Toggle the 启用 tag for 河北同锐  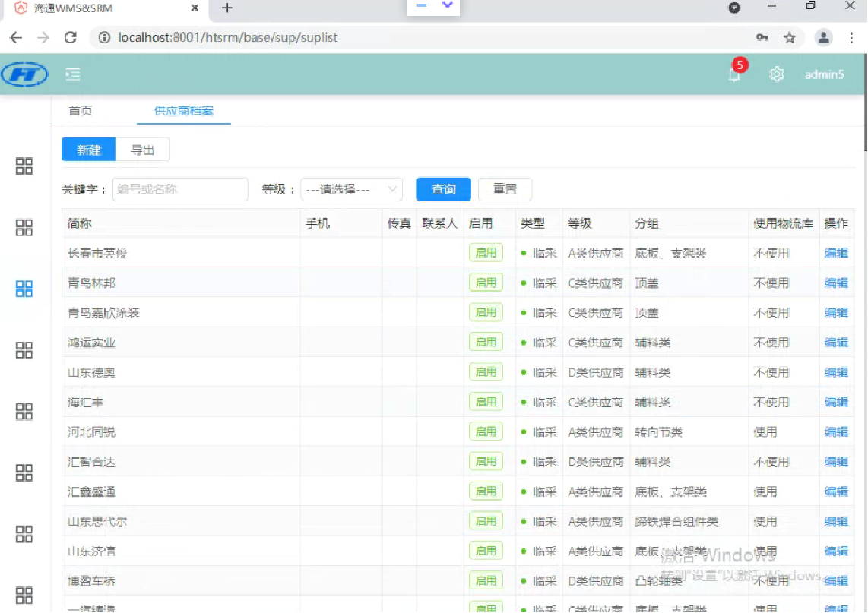(486, 431)
